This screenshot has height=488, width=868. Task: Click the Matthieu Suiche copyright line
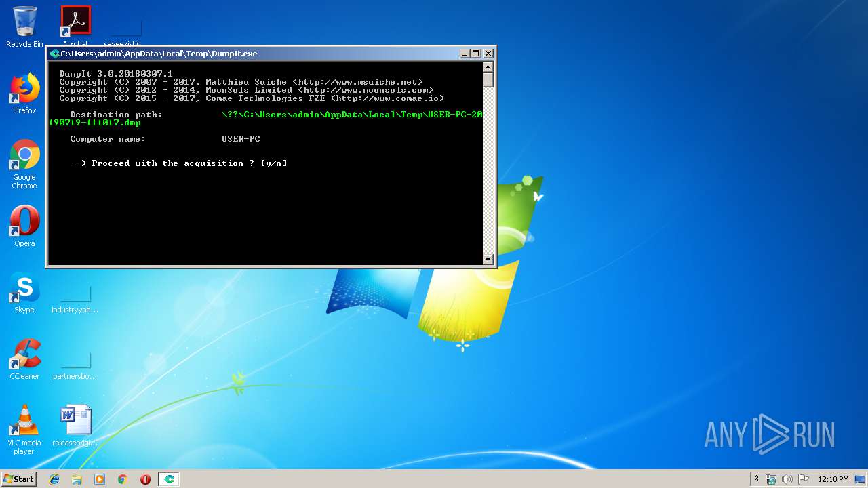point(241,82)
